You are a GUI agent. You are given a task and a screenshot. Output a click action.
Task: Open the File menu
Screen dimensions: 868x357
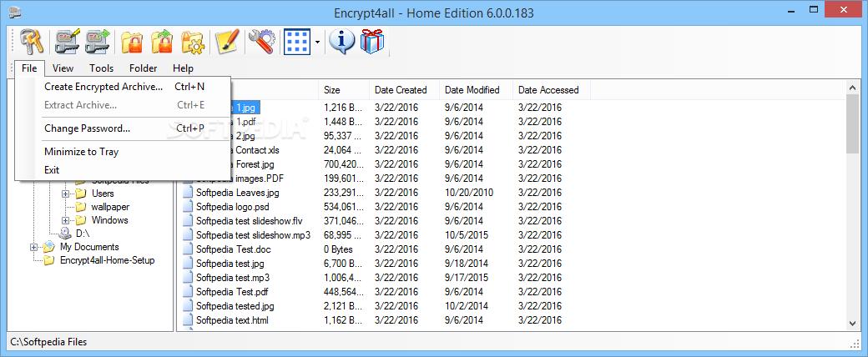click(x=29, y=68)
